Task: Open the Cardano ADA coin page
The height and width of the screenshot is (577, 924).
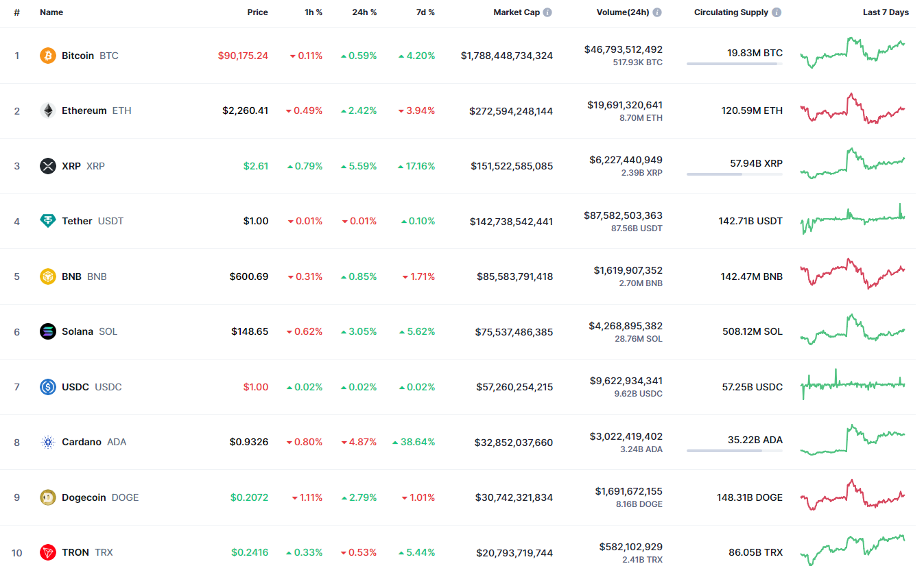Action: (x=82, y=442)
